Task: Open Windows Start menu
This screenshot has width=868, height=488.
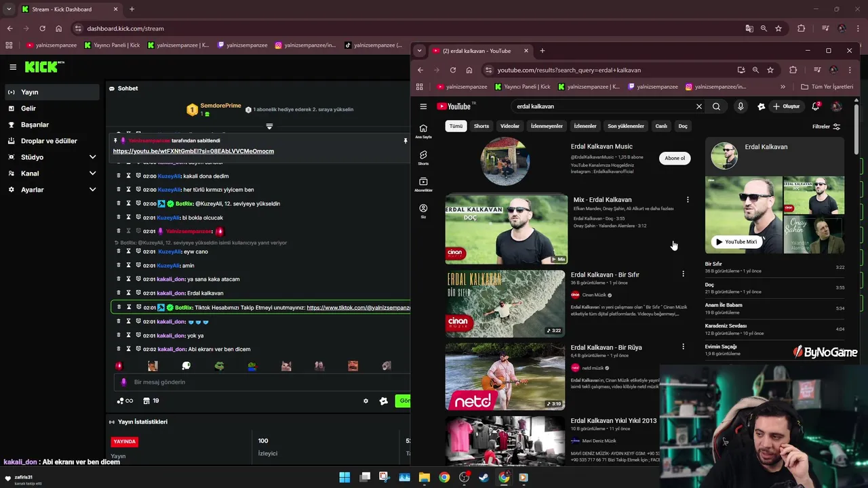Action: tap(344, 477)
